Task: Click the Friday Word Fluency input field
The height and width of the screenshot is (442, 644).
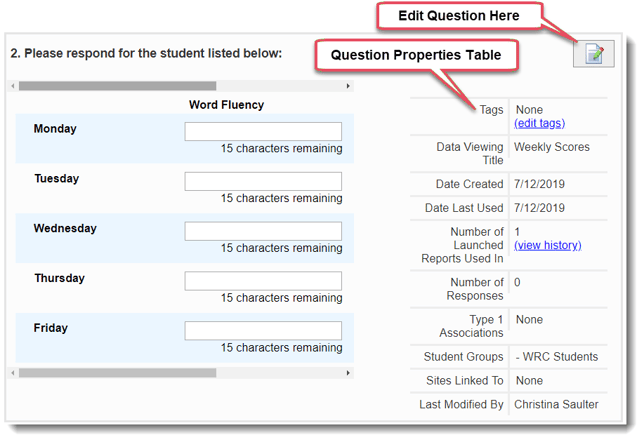Action: click(263, 331)
